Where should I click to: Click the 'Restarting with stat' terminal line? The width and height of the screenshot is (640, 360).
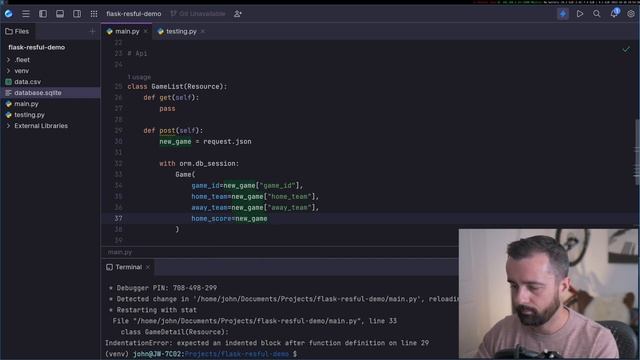click(153, 310)
